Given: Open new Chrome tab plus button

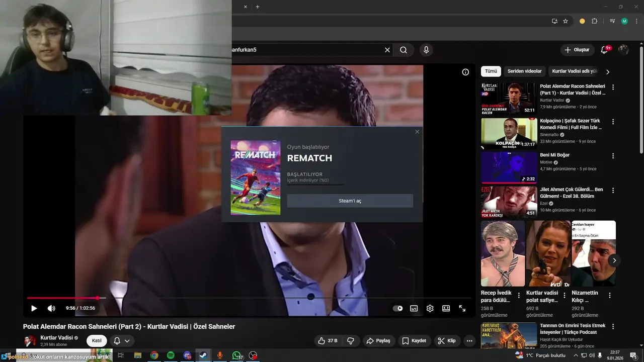Looking at the screenshot, I should tap(258, 7).
